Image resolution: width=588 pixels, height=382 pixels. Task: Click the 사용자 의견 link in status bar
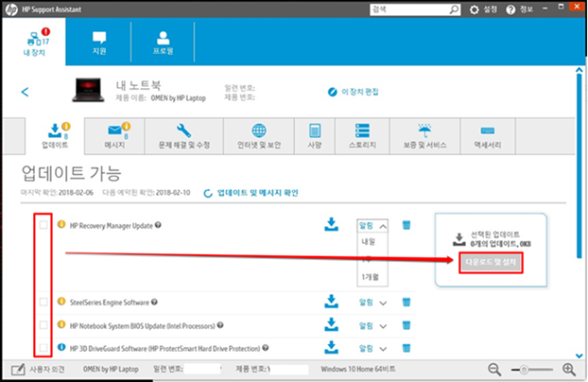click(47, 370)
